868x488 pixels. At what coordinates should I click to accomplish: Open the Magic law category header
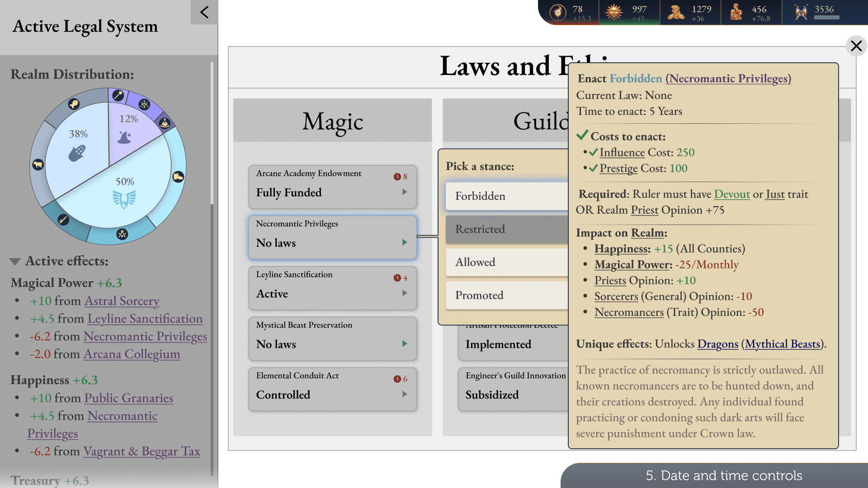(332, 121)
